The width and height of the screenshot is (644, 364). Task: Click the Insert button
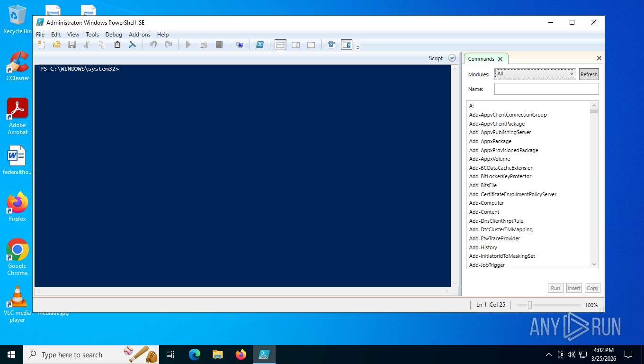click(x=574, y=288)
